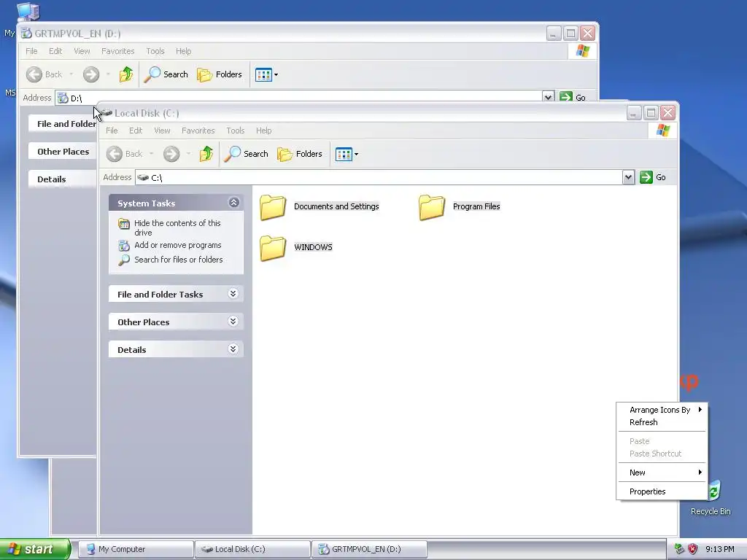This screenshot has height=560, width=747.
Task: Click Back arrow in Local Disk (C:) window
Action: click(115, 154)
